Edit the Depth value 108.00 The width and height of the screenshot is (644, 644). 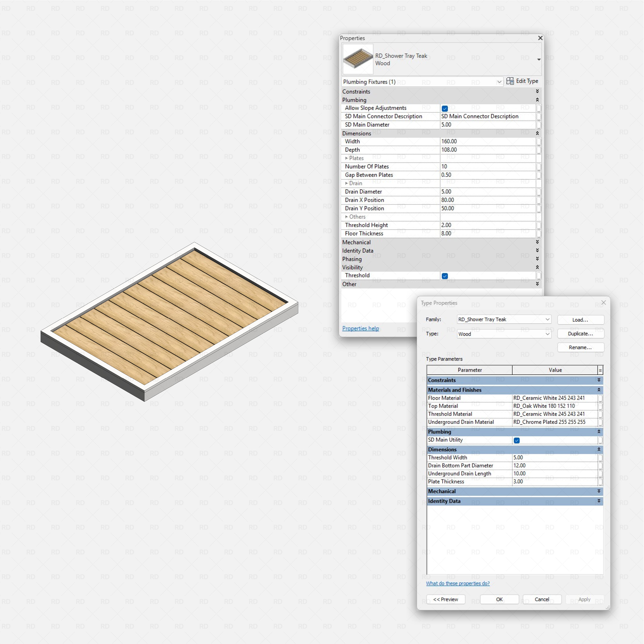[x=488, y=150]
